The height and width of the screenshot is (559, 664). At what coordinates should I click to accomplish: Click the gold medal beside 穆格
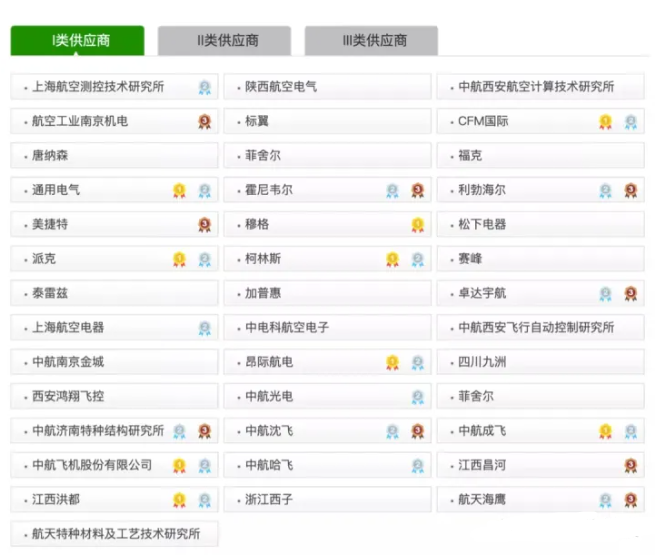coord(418,225)
